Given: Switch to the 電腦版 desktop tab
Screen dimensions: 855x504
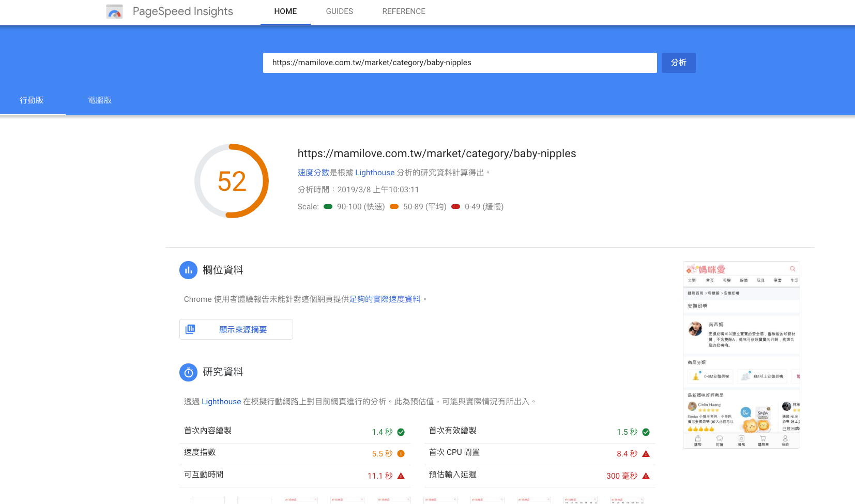Looking at the screenshot, I should [x=100, y=100].
